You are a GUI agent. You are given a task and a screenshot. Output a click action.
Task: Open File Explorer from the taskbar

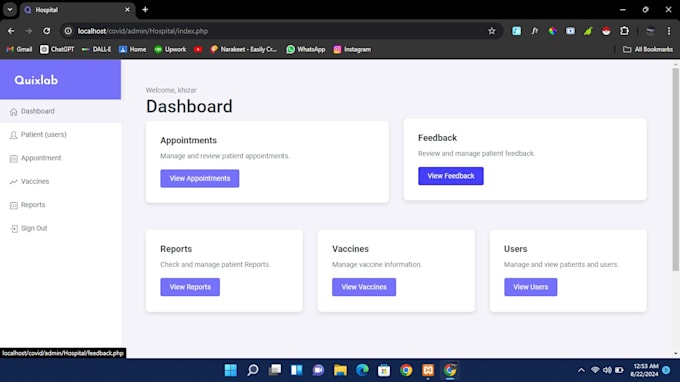pyautogui.click(x=340, y=370)
